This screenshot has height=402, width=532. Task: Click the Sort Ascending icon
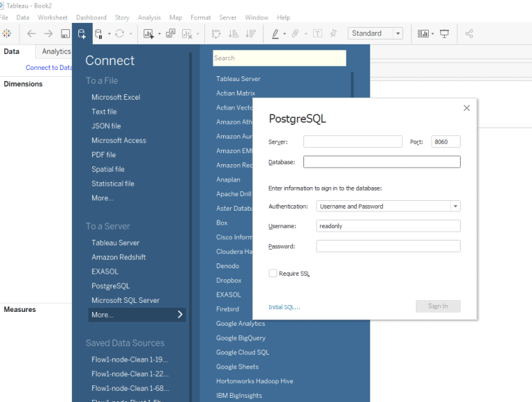(x=233, y=33)
